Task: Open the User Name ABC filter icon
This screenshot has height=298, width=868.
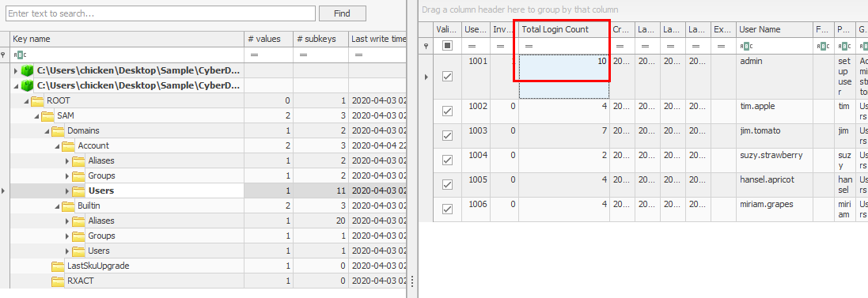Action: pyautogui.click(x=746, y=47)
